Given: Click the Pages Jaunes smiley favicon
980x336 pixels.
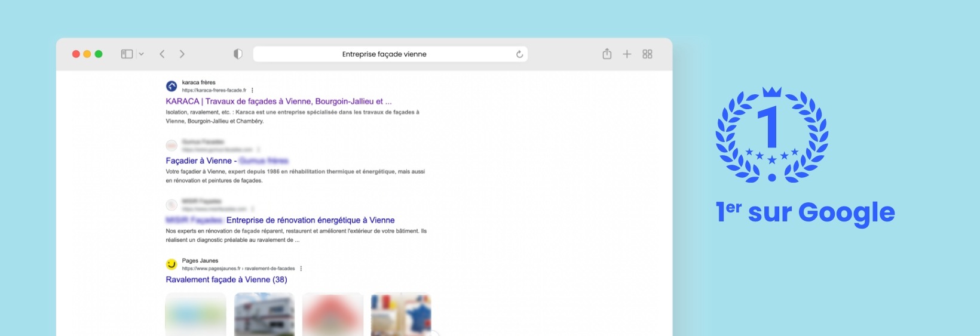Looking at the screenshot, I should coord(171,264).
